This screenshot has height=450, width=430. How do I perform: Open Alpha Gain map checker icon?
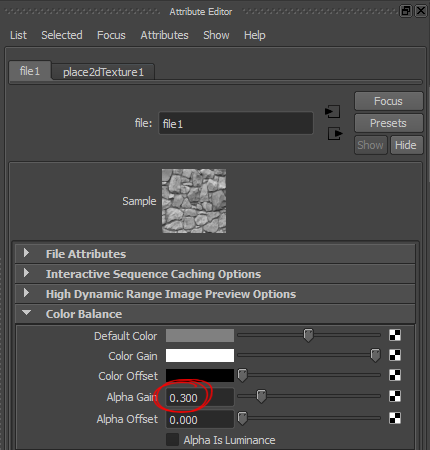(395, 396)
